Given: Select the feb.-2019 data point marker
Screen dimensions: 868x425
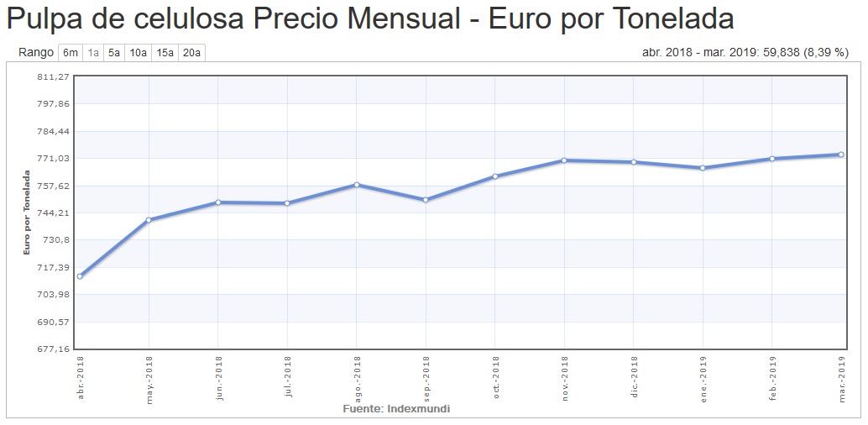Looking at the screenshot, I should point(772,159).
